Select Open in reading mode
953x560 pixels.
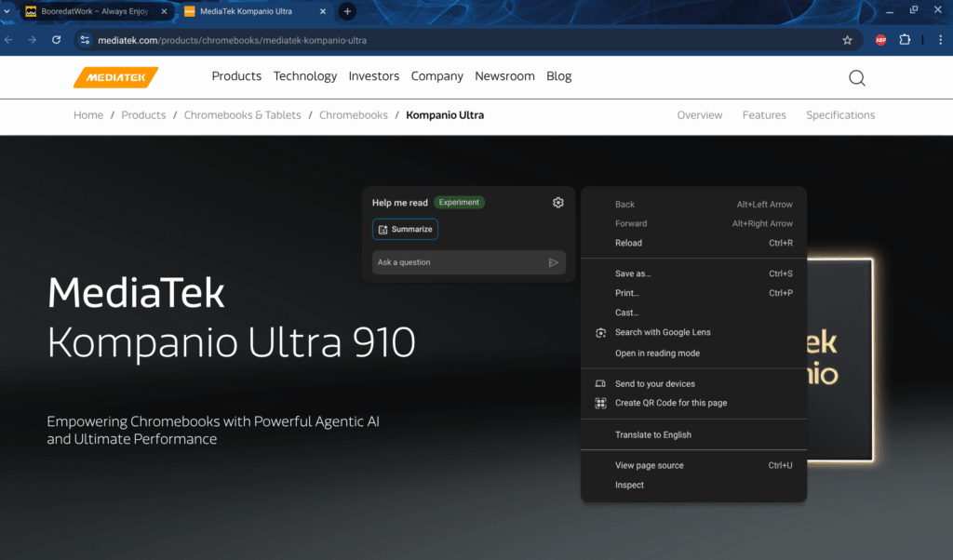(x=693, y=353)
